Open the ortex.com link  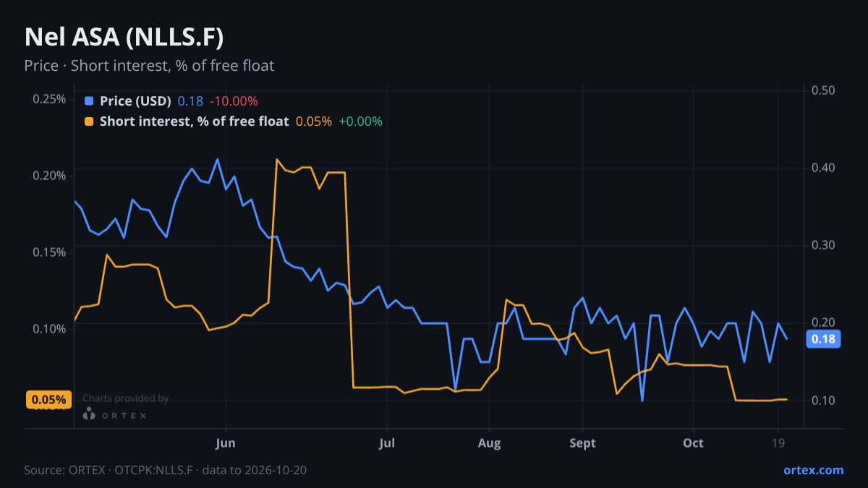[813, 470]
